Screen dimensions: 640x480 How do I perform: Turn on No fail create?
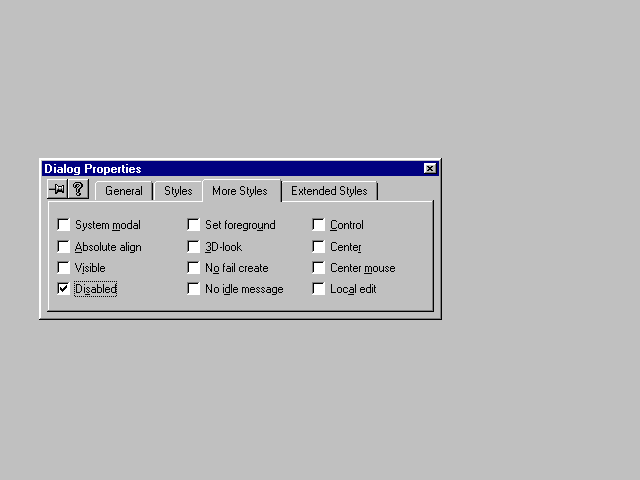click(x=194, y=268)
